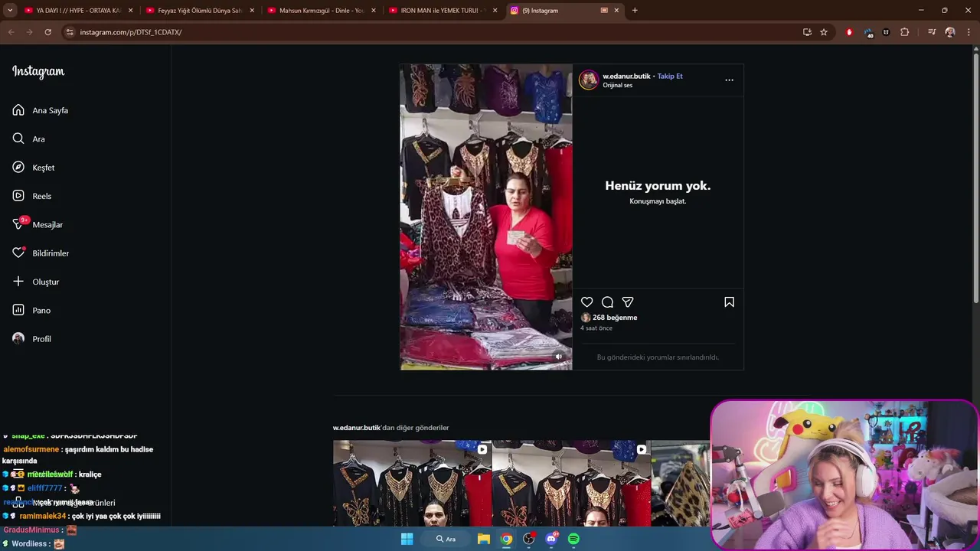
Task: Install app icon in address bar
Action: coord(807,32)
